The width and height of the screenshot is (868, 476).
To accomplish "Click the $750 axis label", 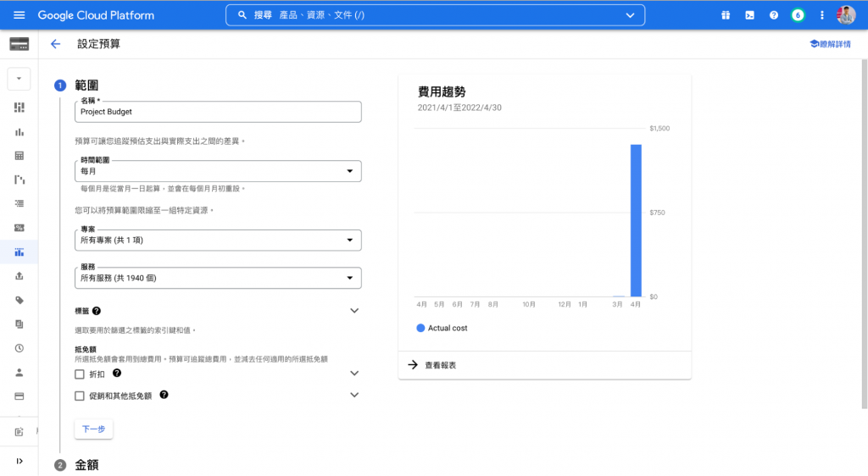I will (657, 213).
